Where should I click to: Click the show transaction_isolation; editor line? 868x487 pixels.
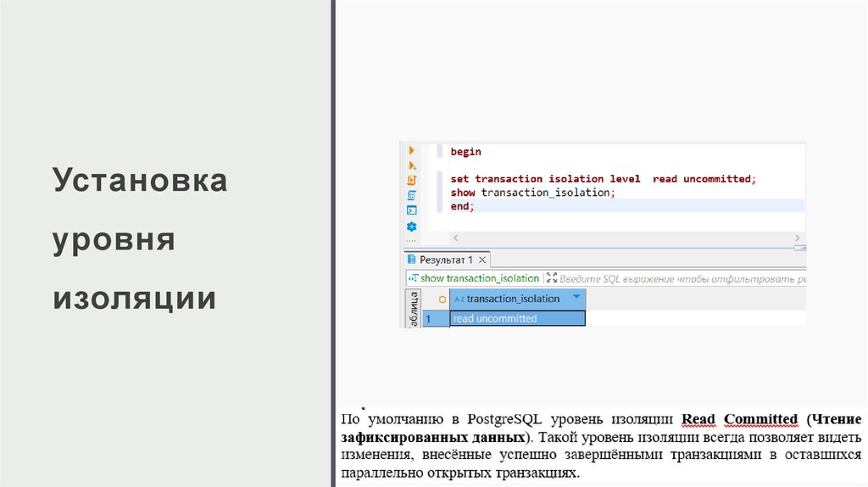[x=532, y=193]
